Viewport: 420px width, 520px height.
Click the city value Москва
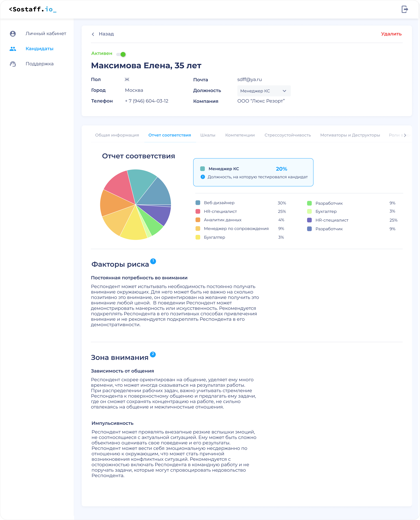(x=134, y=90)
